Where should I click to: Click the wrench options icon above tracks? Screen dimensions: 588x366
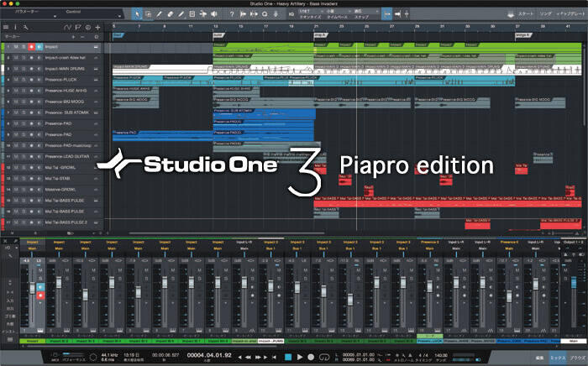[x=25, y=28]
